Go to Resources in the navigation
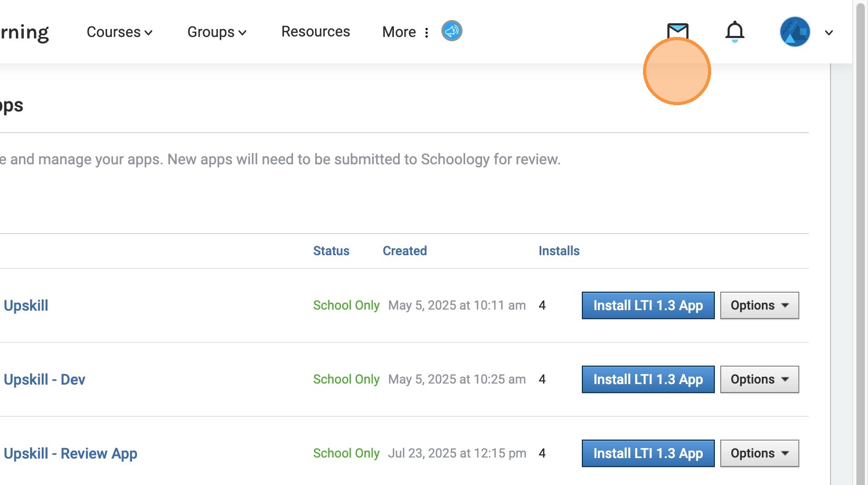Image resolution: width=868 pixels, height=485 pixels. pos(315,32)
